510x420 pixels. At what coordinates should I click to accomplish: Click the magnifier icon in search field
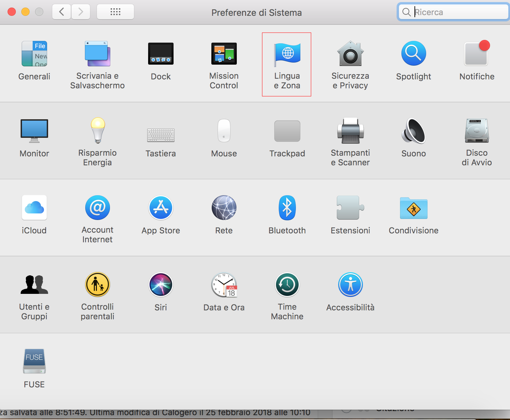click(x=406, y=12)
